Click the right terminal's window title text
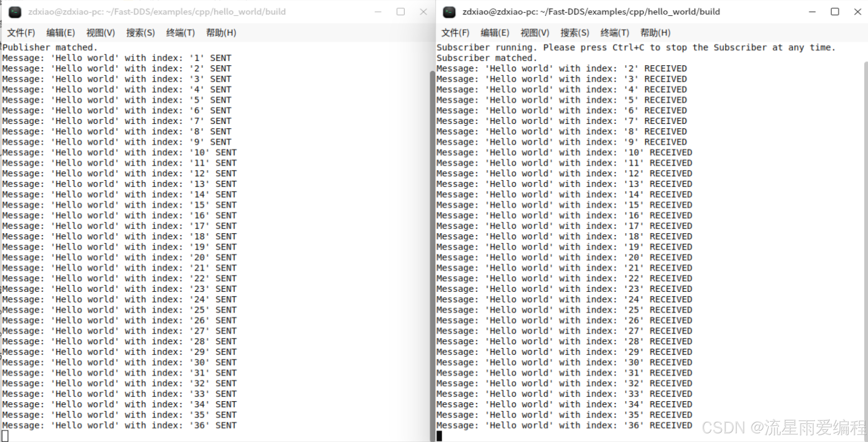The image size is (868, 442). 591,12
